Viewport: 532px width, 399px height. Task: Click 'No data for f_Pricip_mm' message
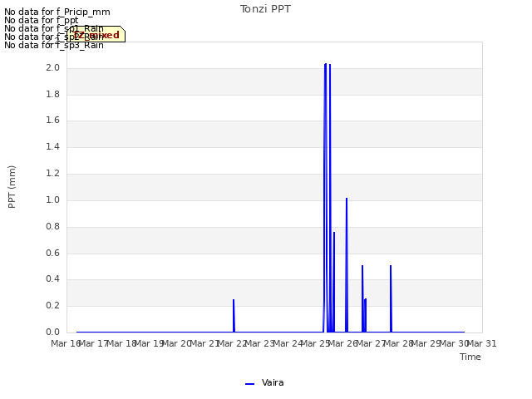pos(57,12)
